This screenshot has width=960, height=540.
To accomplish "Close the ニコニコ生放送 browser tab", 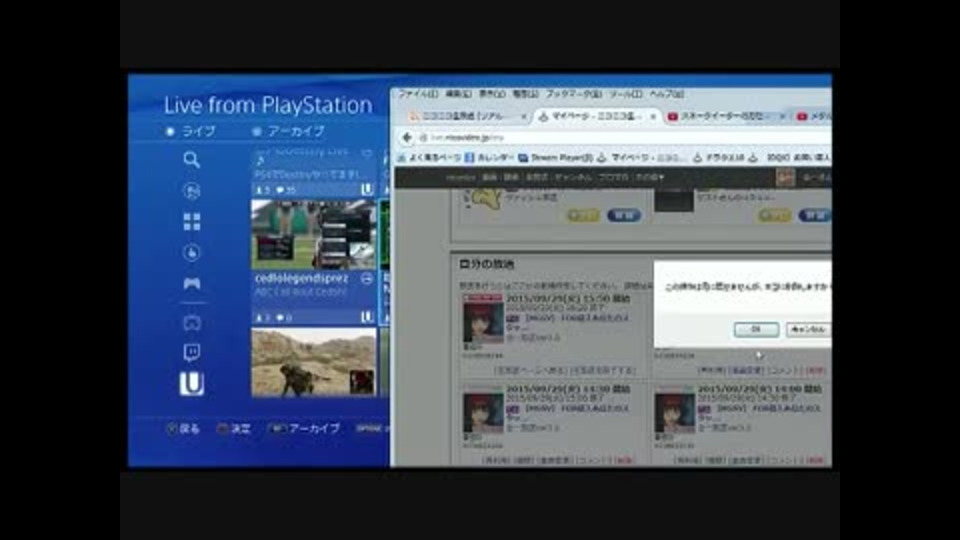I will point(523,116).
